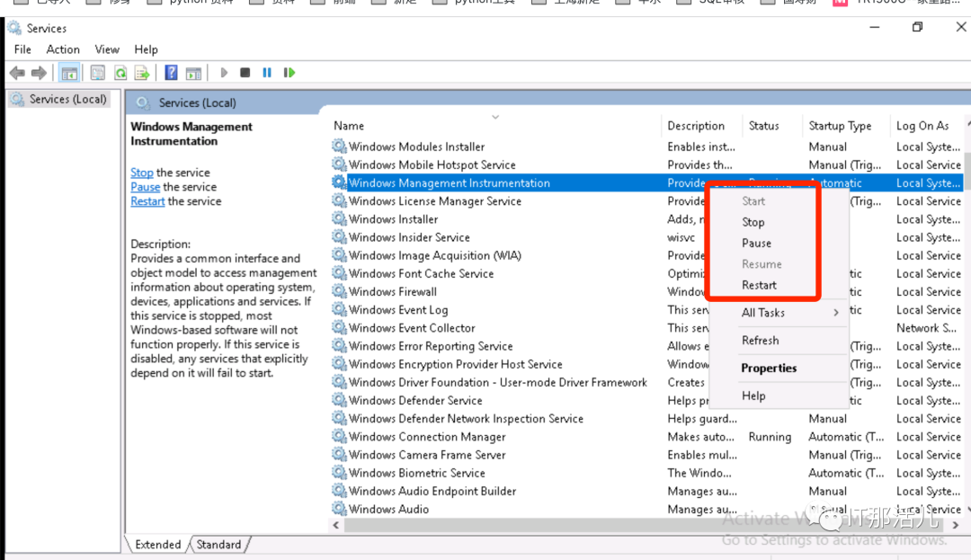This screenshot has width=971, height=560.
Task: Click the toolbar Properties sheet icon
Action: coord(98,73)
